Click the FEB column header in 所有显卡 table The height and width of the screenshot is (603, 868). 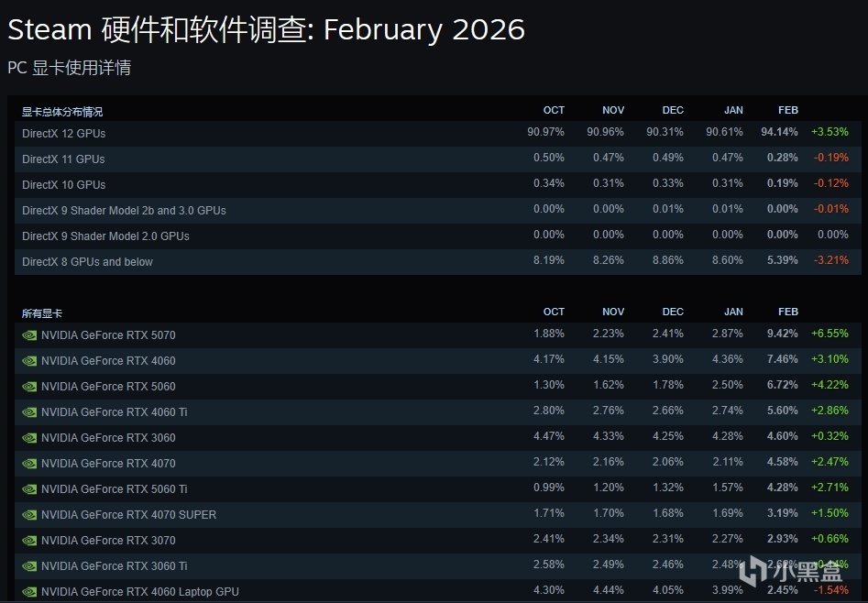(x=787, y=312)
